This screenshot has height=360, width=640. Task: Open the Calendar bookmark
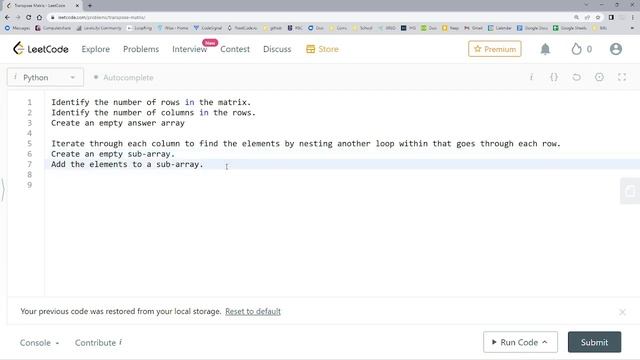(500, 28)
